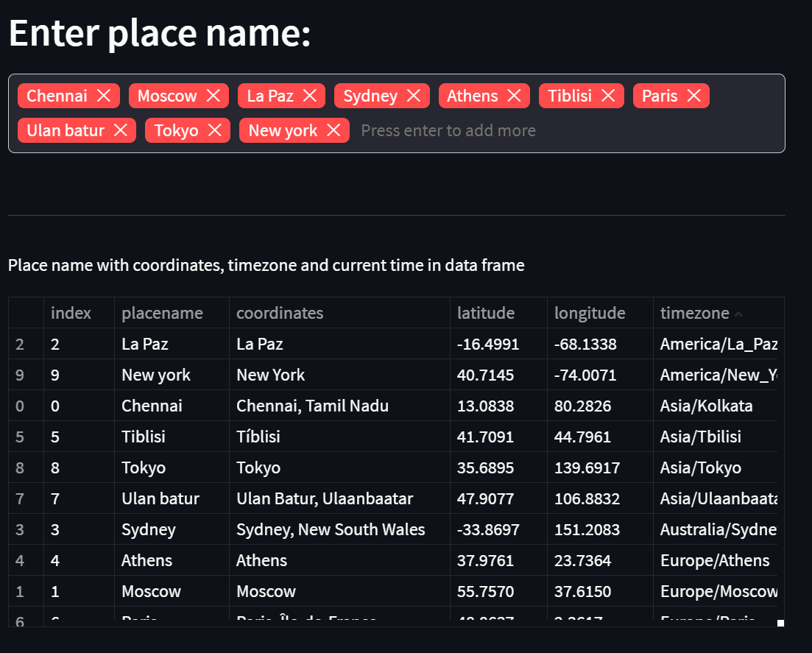
Task: Remove the Athens place chip
Action: click(515, 95)
